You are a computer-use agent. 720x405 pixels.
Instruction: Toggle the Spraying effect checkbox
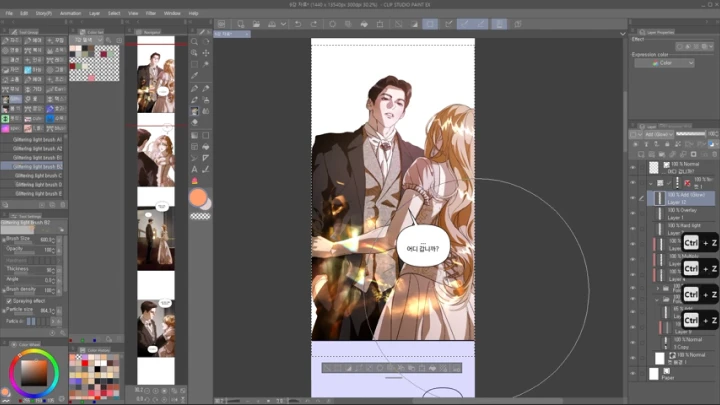tap(9, 301)
